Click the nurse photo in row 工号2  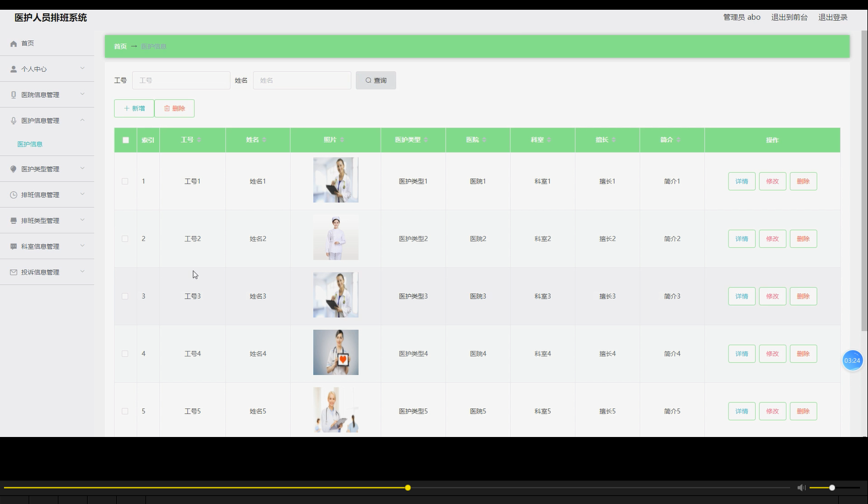tap(336, 238)
